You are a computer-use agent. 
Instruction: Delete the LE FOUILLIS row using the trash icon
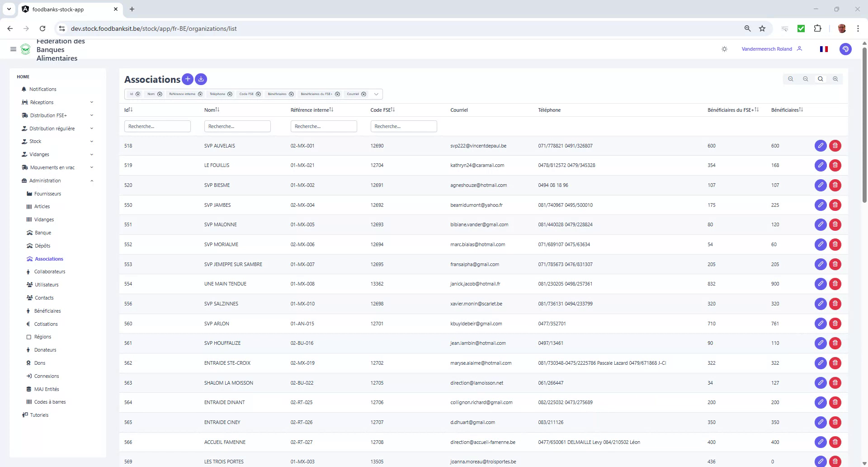tap(835, 165)
